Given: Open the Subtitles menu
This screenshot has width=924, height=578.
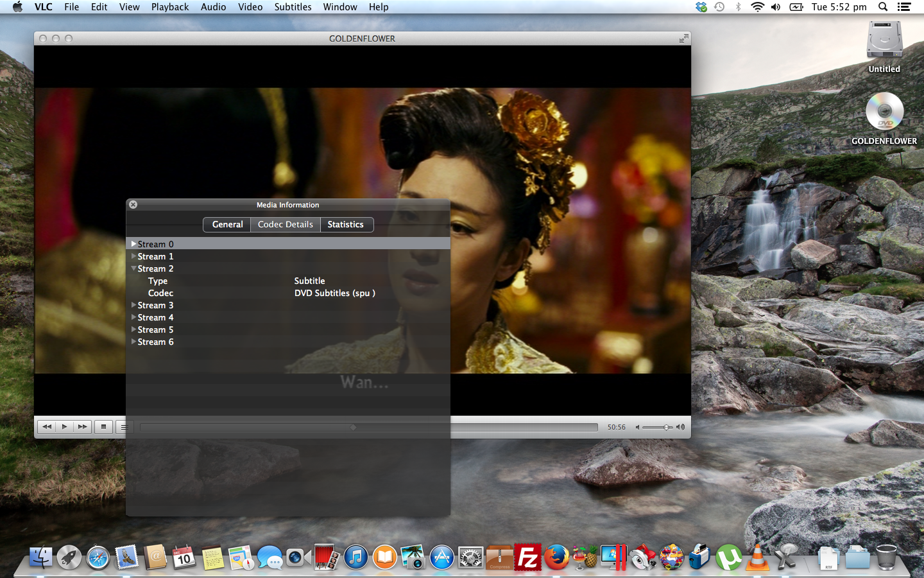Looking at the screenshot, I should pos(293,7).
